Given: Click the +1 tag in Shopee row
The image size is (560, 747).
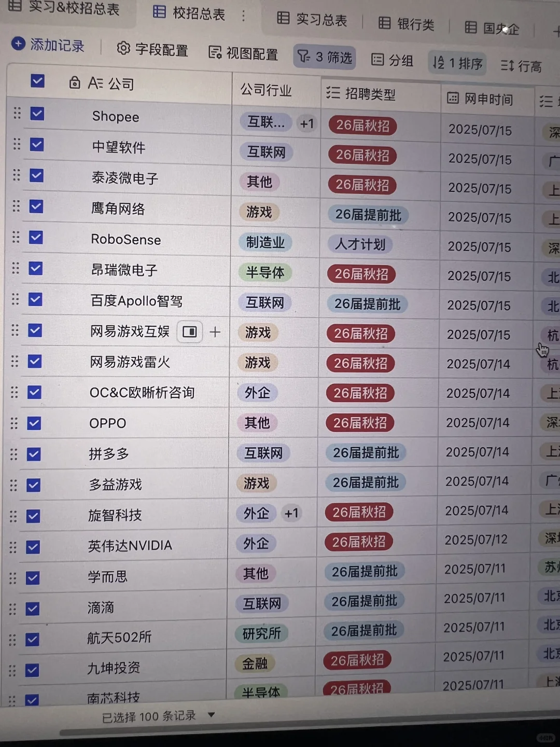Looking at the screenshot, I should (x=307, y=123).
